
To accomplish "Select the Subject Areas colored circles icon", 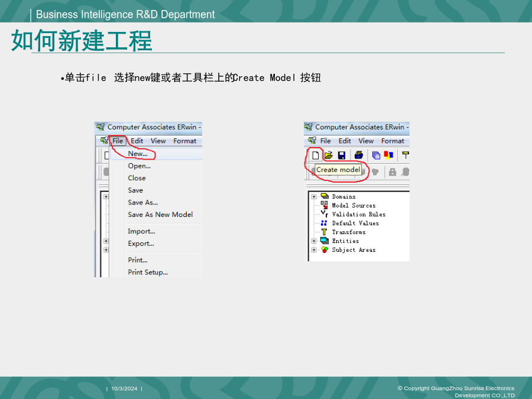I will pyautogui.click(x=325, y=249).
